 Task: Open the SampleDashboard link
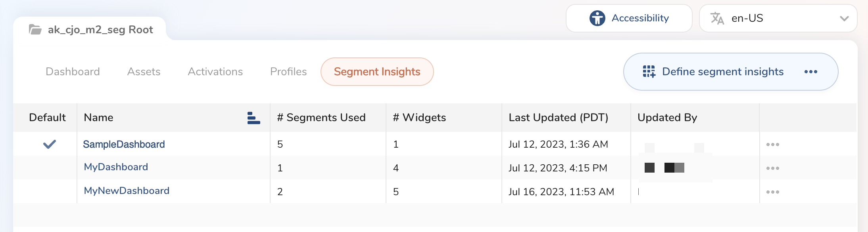[x=124, y=145]
